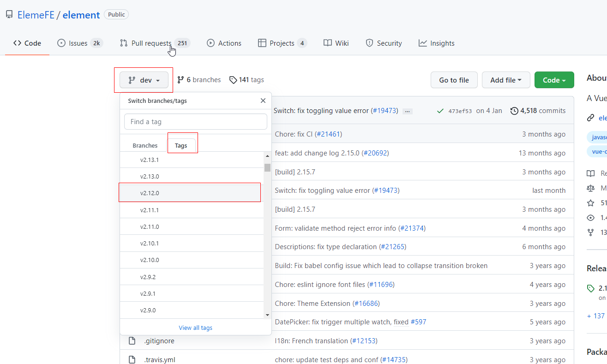Screen dimensions: 607x364
Task: Click the sidebar link chain icon
Action: pos(590,118)
